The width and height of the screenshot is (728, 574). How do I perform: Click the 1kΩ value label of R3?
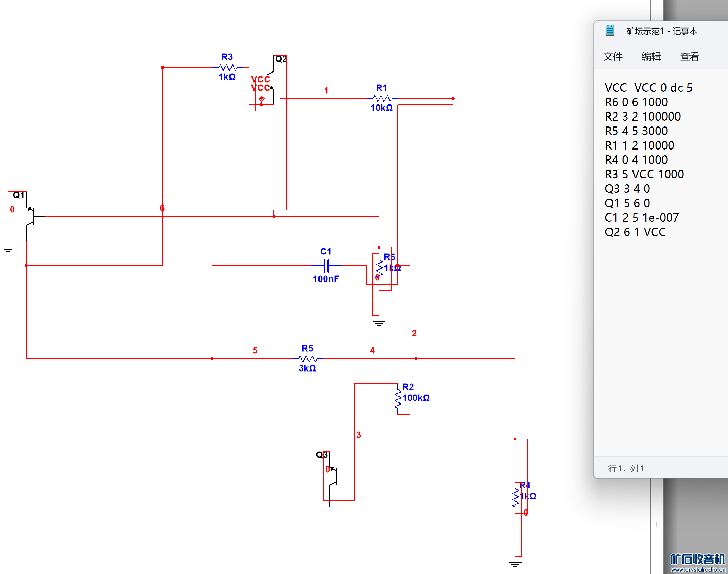227,77
